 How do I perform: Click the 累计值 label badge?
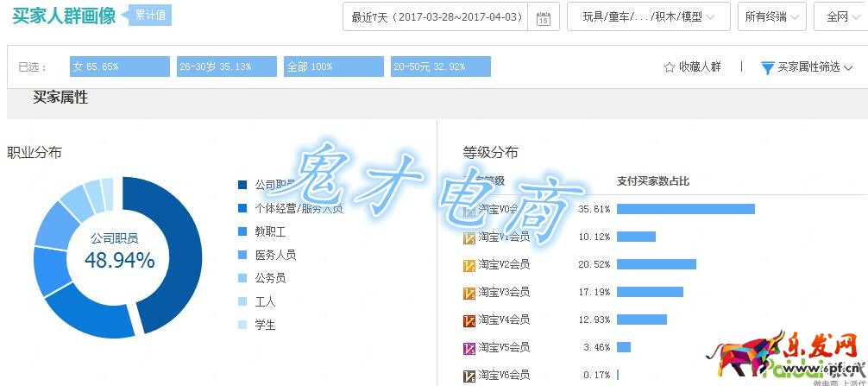(x=149, y=16)
